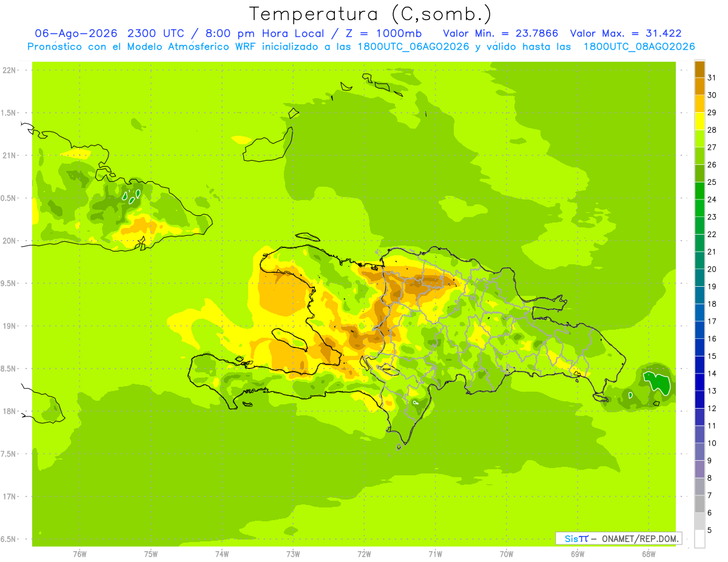Screen dimensions: 728x562
Task: Click the orange swatch between 30 and 31
Action: [x=699, y=87]
